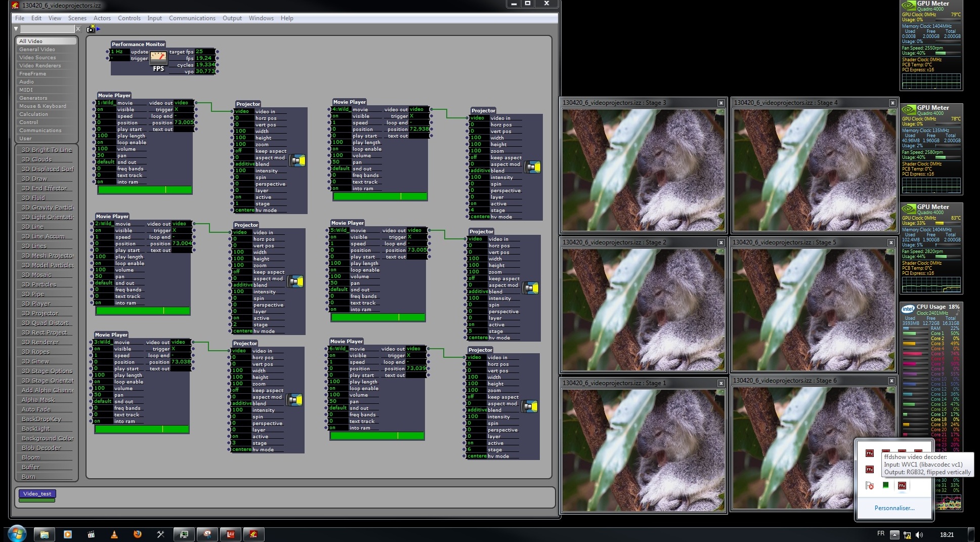Click the projector icon on the stage 5 Projector actor

click(531, 288)
